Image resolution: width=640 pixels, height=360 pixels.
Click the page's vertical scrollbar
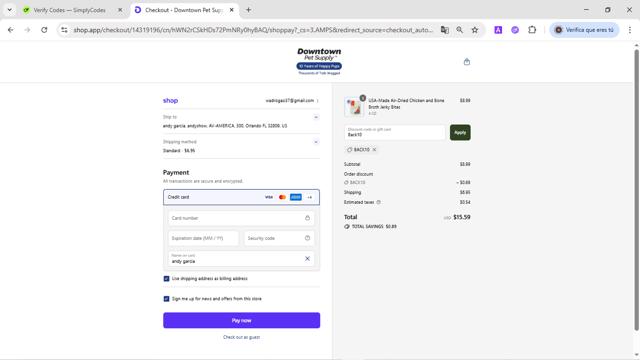[x=636, y=190]
